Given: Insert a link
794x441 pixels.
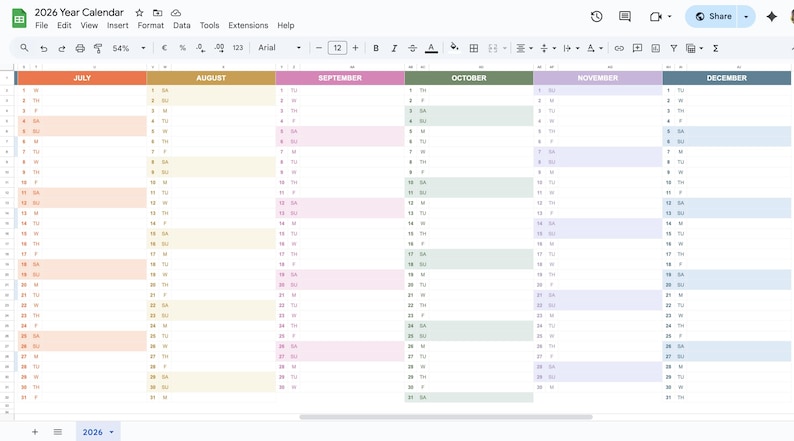Looking at the screenshot, I should coord(619,48).
